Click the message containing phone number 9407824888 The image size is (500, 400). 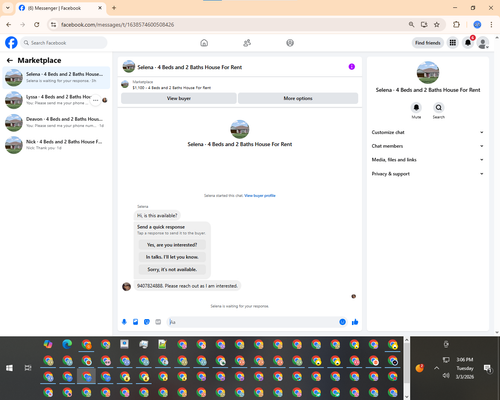(x=187, y=286)
